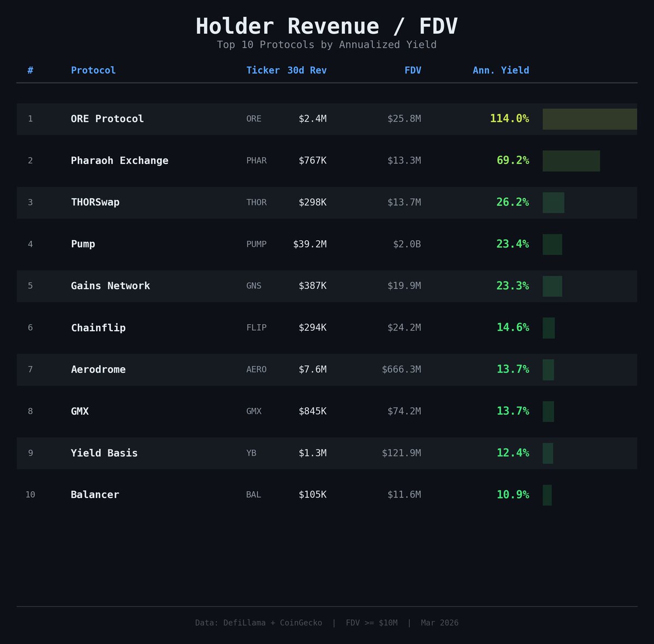Click the $13.7M FDV value
This screenshot has height=644, width=654.
click(404, 202)
